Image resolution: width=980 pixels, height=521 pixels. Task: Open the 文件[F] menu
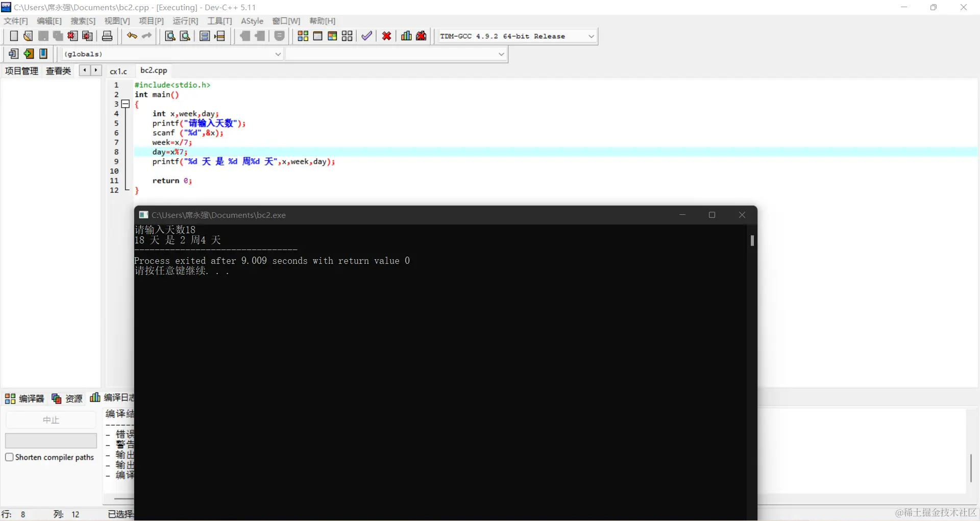click(16, 21)
